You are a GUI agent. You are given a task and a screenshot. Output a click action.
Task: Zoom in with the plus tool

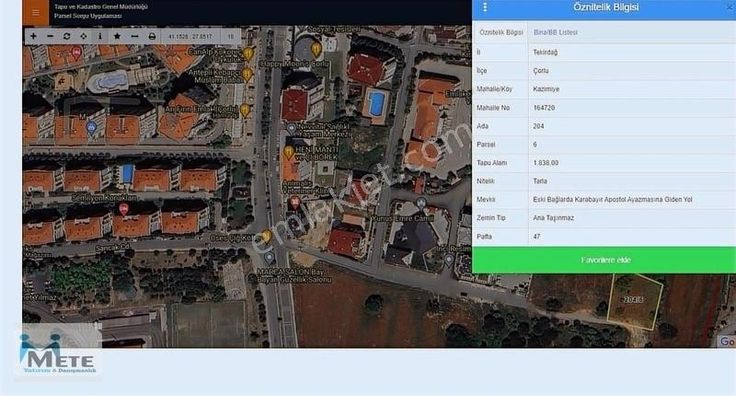(33, 36)
